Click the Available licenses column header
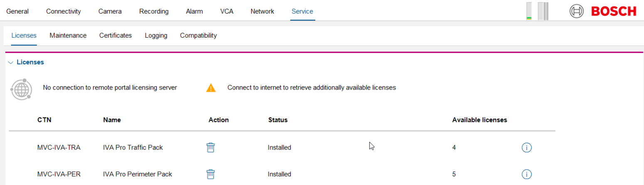644x185 pixels. tap(479, 120)
